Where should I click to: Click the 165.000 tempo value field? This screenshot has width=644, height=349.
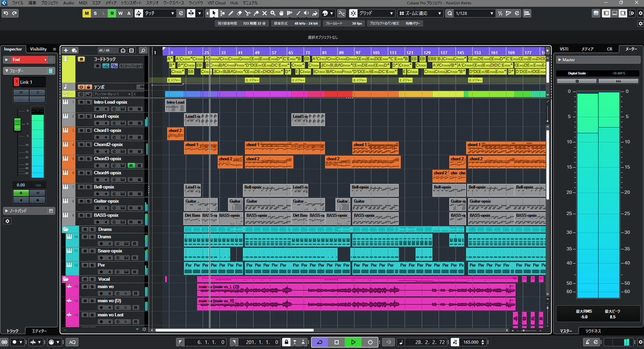[x=471, y=342]
